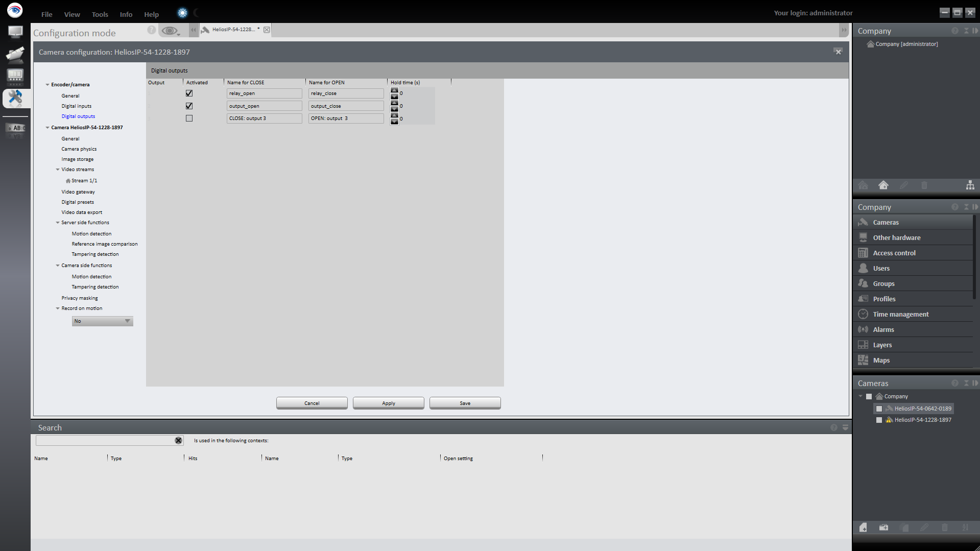Select Time management in Company list
The width and height of the screenshot is (980, 551).
click(x=900, y=314)
